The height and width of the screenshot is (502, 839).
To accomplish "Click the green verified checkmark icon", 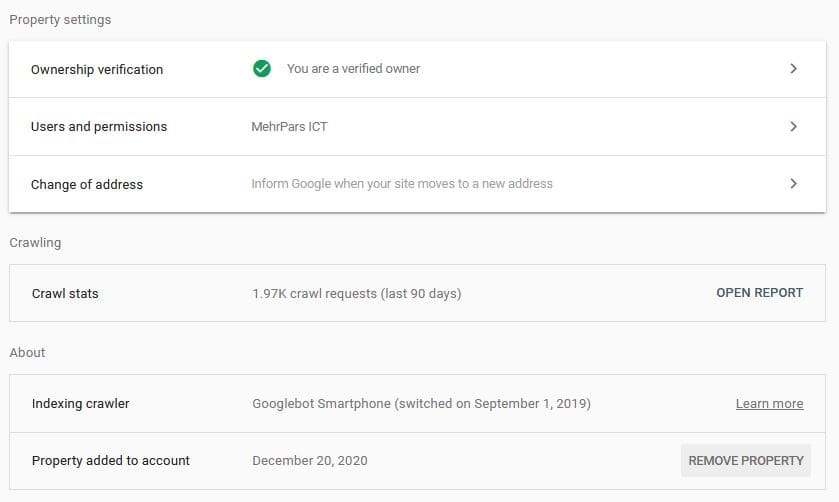I will (262, 69).
